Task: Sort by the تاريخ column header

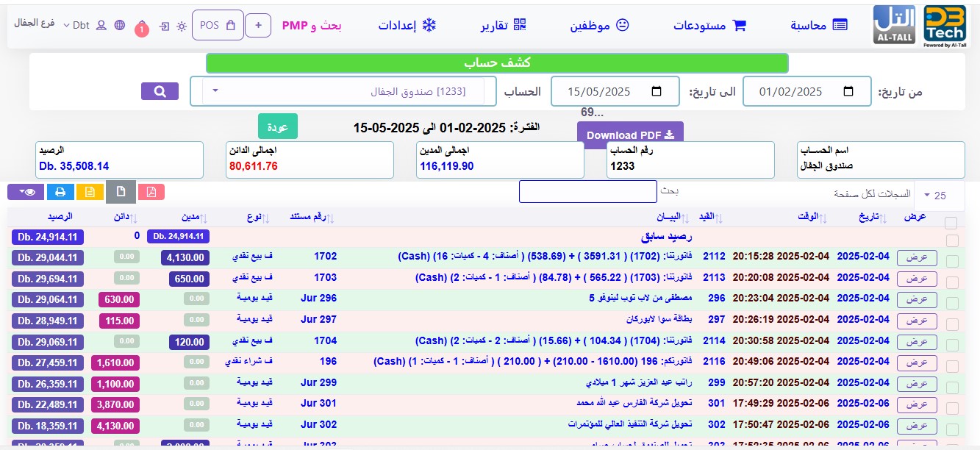Action: pos(873,217)
